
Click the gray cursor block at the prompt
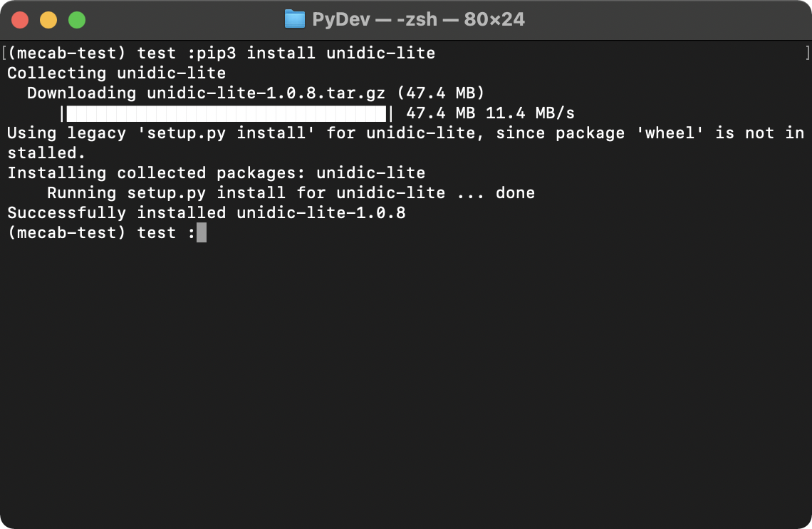click(x=202, y=232)
